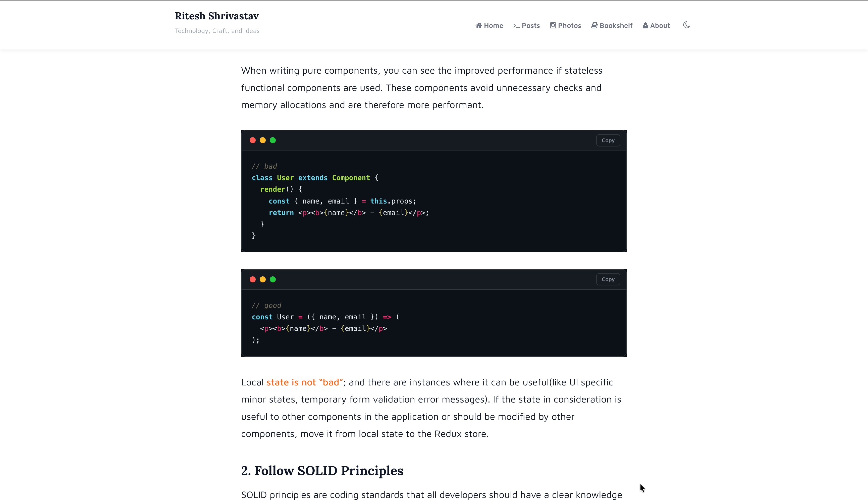The image size is (868, 501).
Task: Click the Home house icon
Action: [x=478, y=25]
